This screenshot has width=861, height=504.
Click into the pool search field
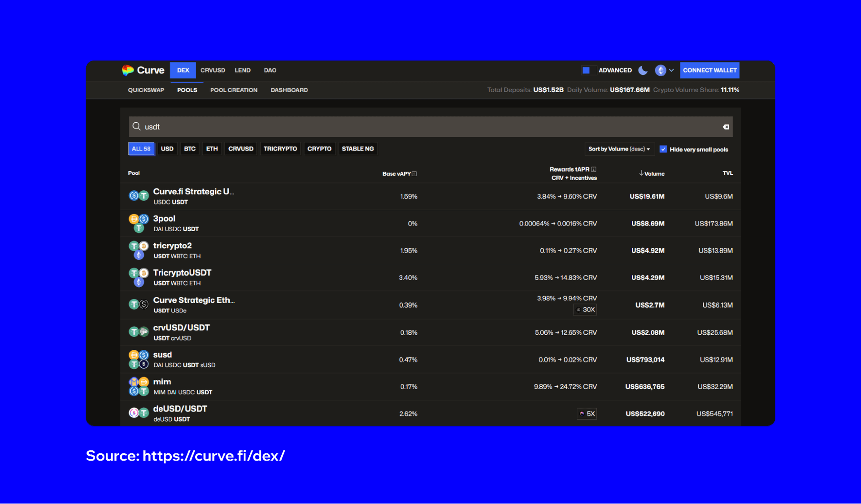pyautogui.click(x=430, y=127)
